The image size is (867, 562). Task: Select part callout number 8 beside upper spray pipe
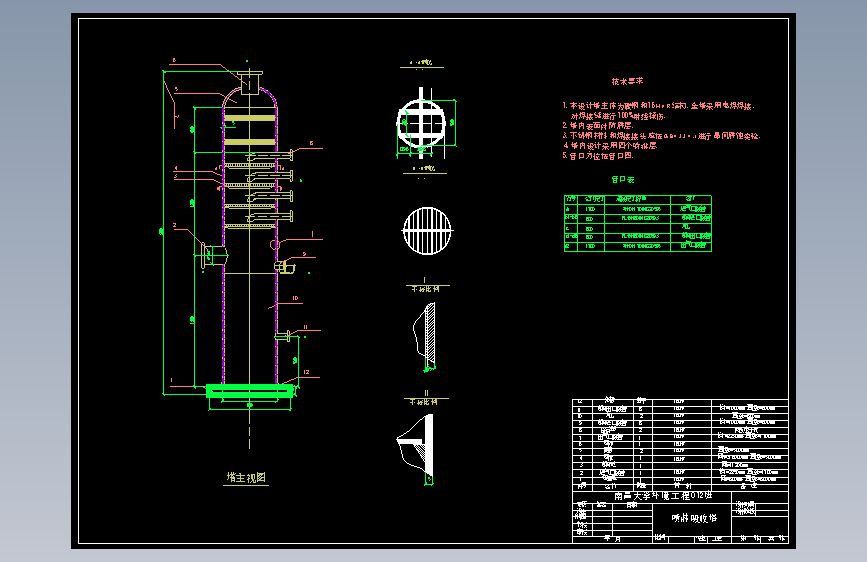311,143
